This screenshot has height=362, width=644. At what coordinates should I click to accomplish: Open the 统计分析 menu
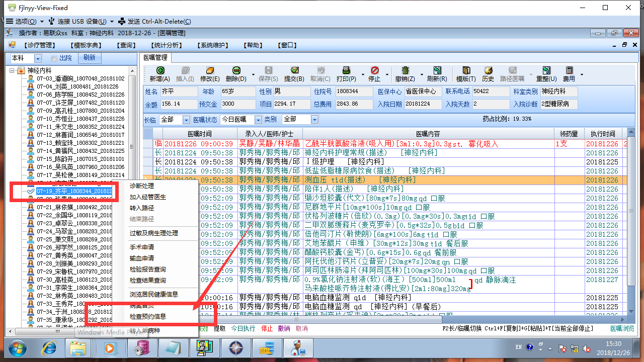(166, 45)
